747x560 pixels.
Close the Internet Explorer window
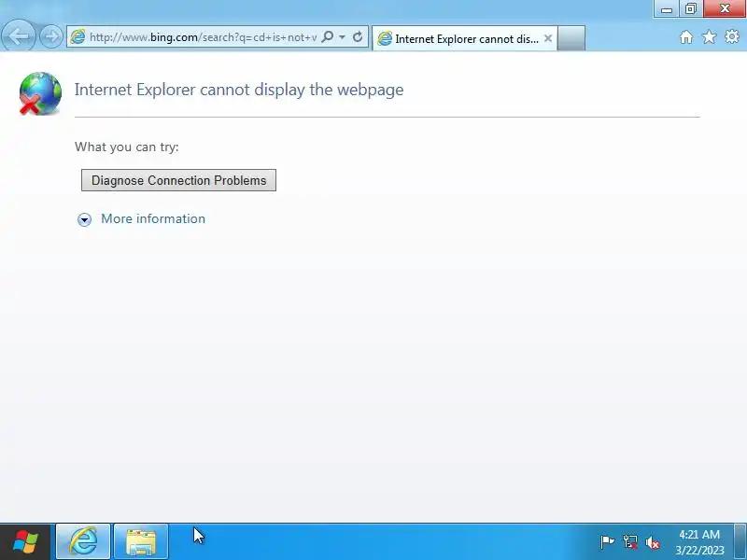[725, 8]
